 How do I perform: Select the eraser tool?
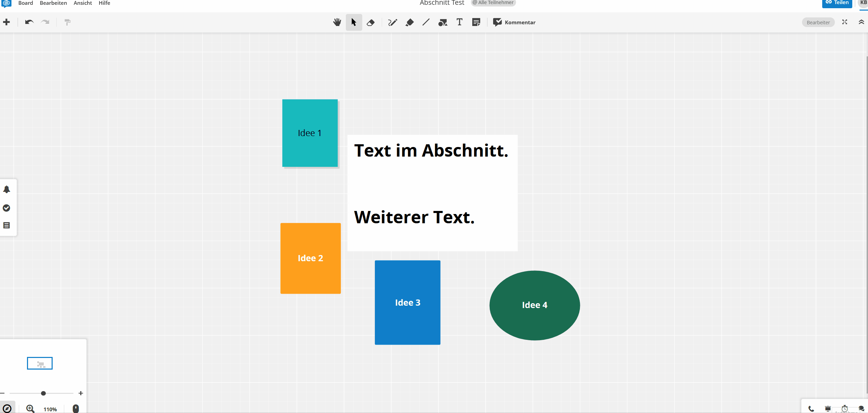click(370, 23)
